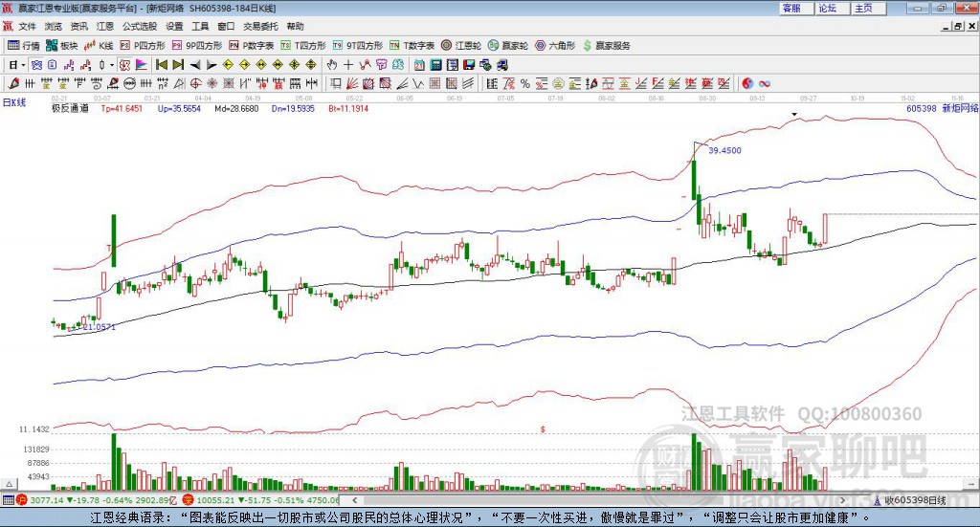This screenshot has height=527, width=980.
Task: Step right with black arrow
Action: (212, 65)
